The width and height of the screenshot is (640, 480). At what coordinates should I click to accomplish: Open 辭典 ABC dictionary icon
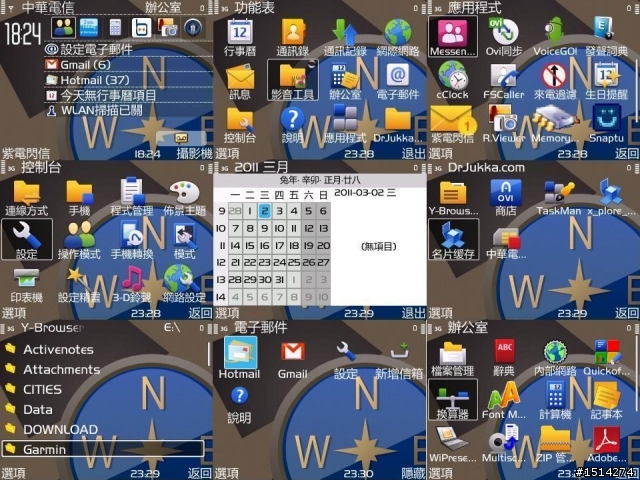point(504,352)
